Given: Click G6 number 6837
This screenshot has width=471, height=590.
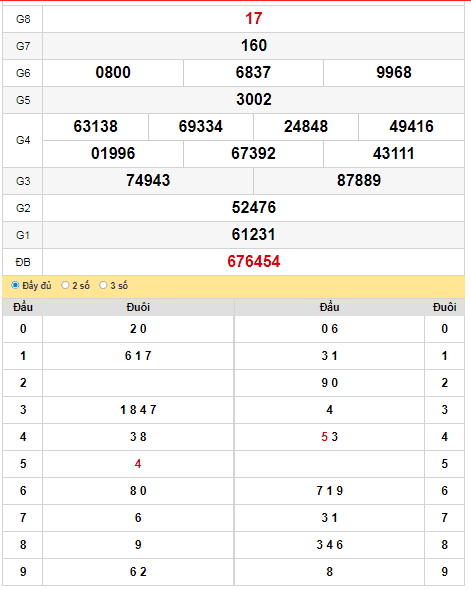Looking at the screenshot, I should point(253,73).
